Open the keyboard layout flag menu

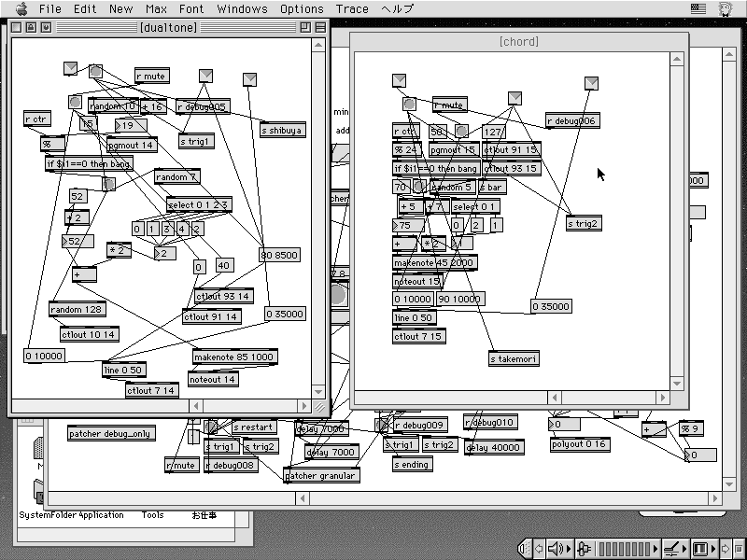pos(698,8)
